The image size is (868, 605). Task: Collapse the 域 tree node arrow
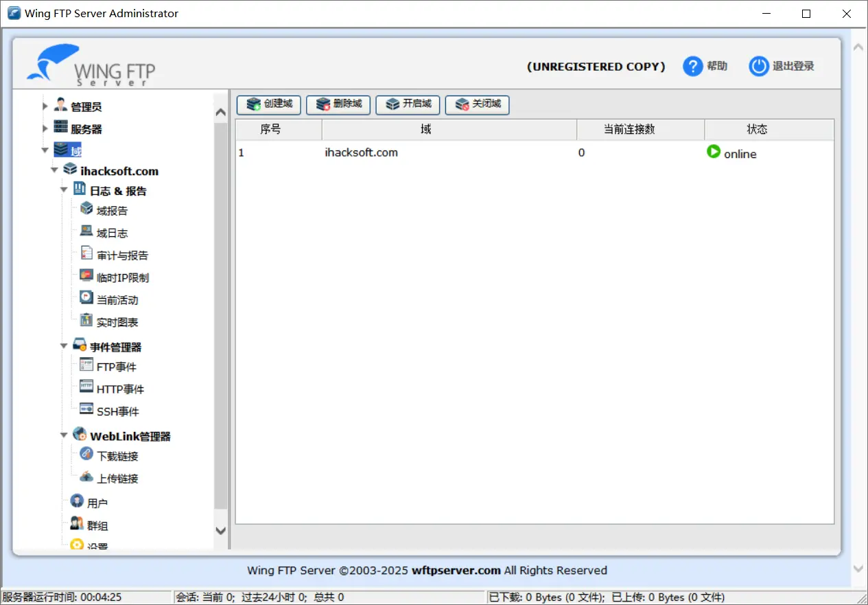(x=45, y=150)
